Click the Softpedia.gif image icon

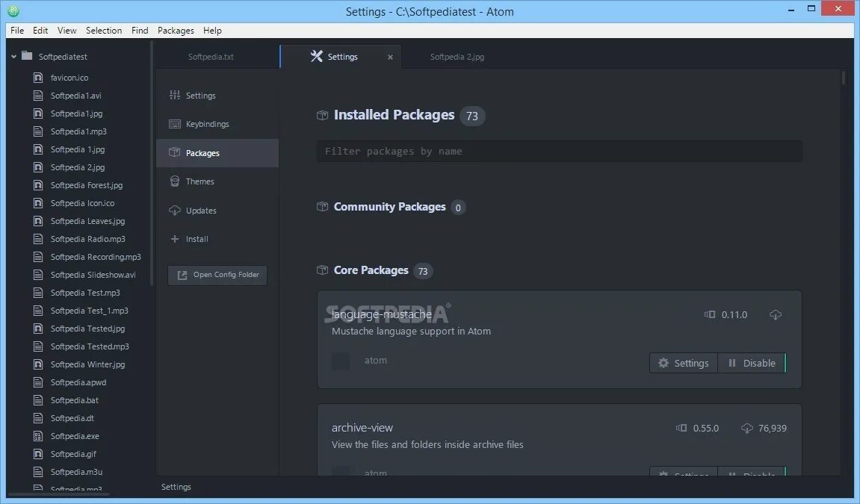[x=38, y=454]
